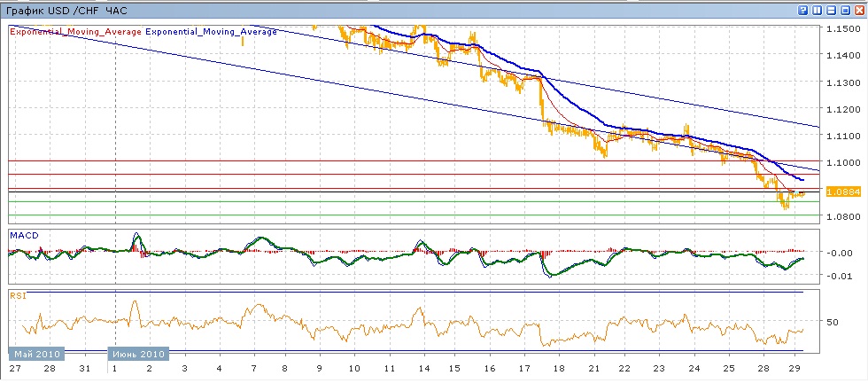Select the blue Exponential_Moving_Average legend label

pos(211,32)
